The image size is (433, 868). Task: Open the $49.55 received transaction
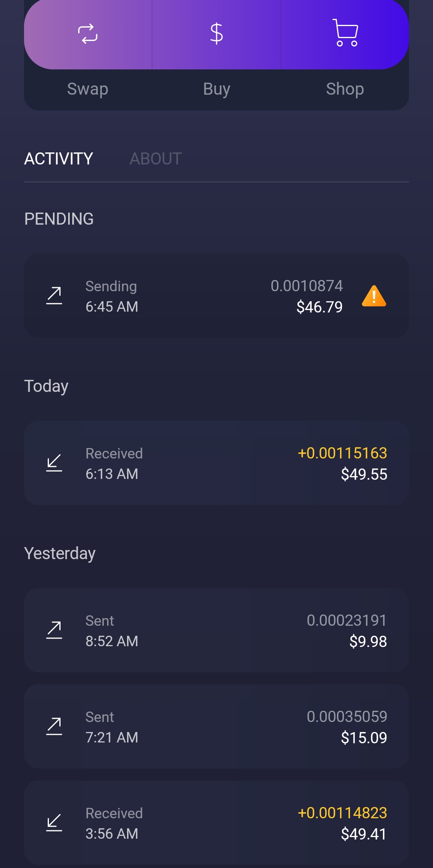(x=216, y=463)
